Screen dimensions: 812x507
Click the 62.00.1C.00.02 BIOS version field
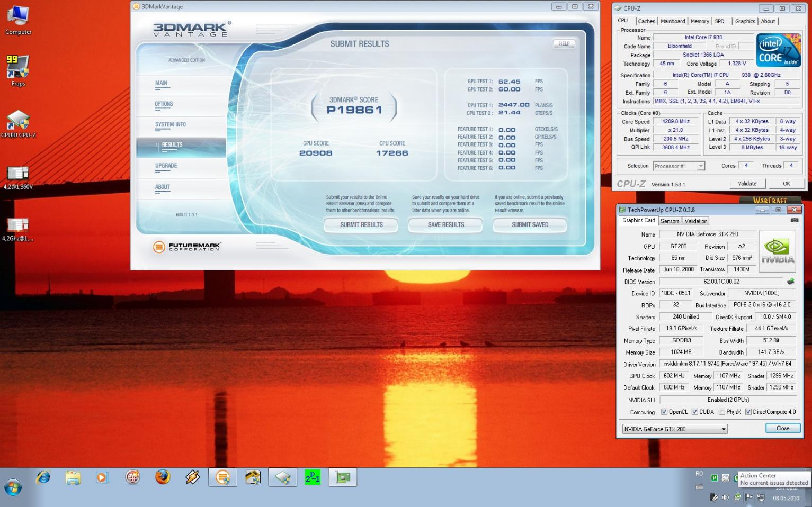(x=721, y=282)
